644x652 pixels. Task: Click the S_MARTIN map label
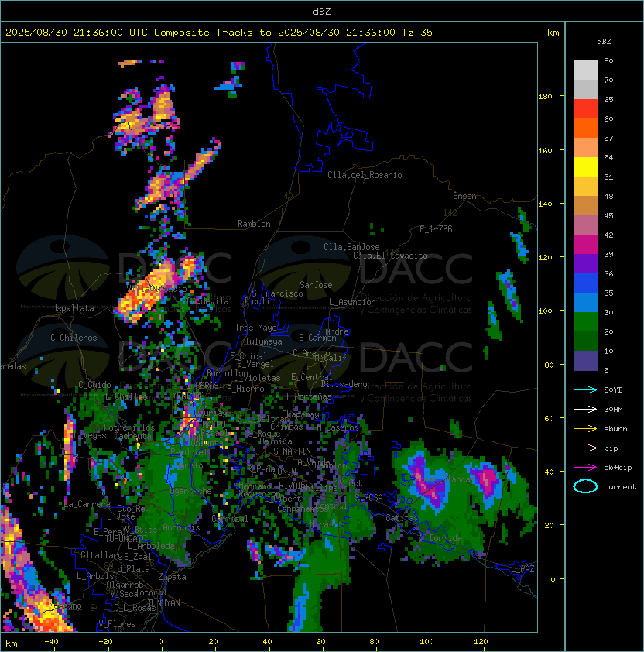pyautogui.click(x=292, y=451)
